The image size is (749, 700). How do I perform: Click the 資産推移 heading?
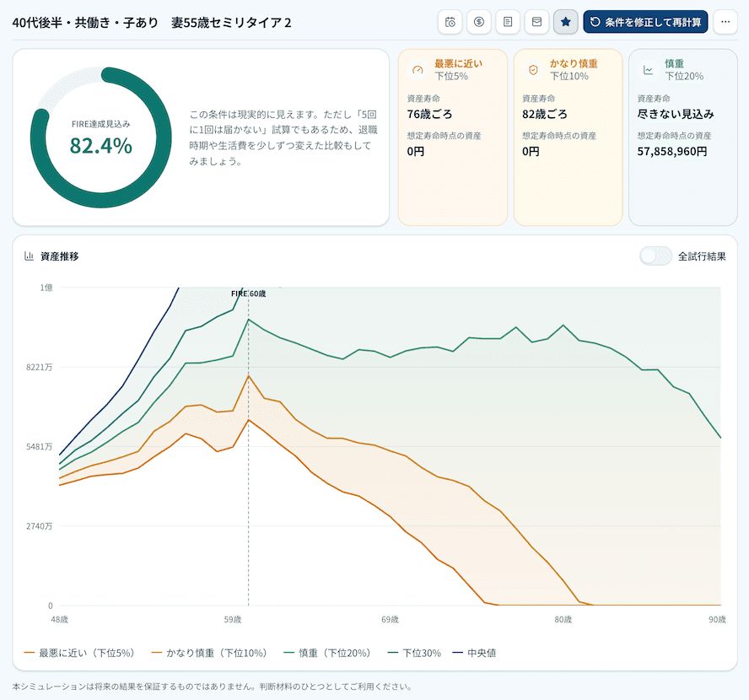click(x=59, y=256)
